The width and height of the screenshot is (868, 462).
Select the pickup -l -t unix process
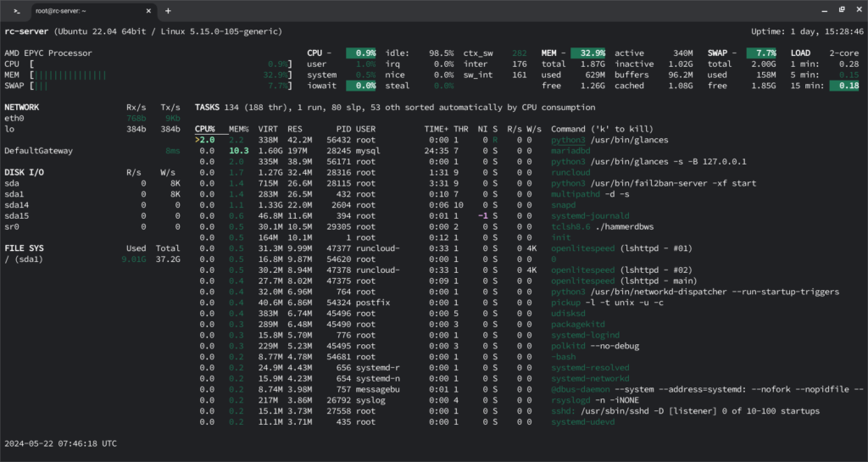[x=607, y=303]
